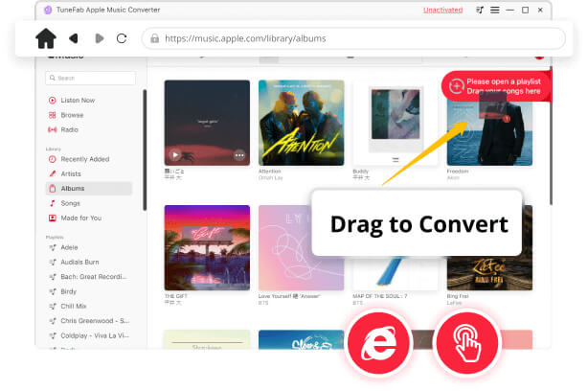The image size is (588, 391).
Task: Navigate back with the left arrow
Action: click(74, 38)
